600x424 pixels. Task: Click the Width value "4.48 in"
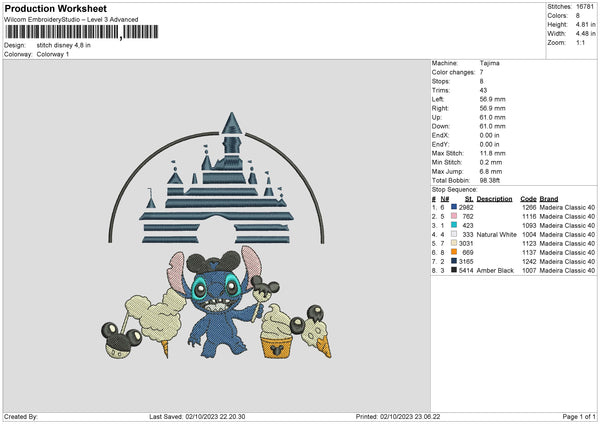(x=585, y=34)
